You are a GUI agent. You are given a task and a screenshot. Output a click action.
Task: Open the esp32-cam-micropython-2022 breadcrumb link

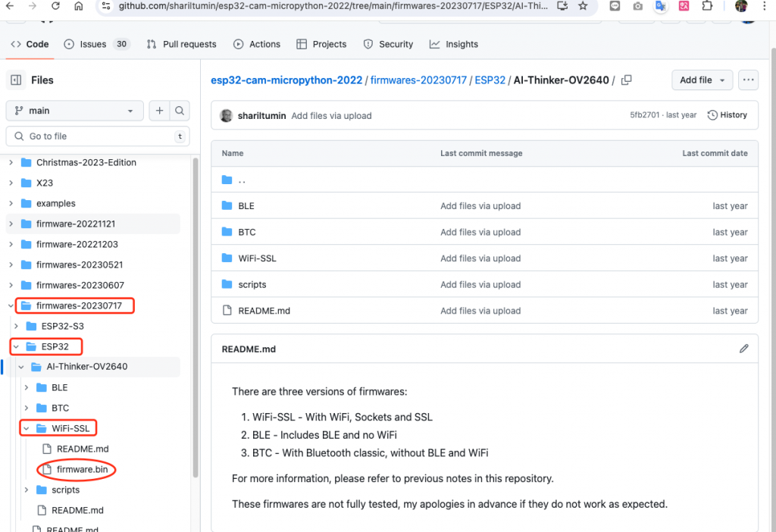(286, 80)
